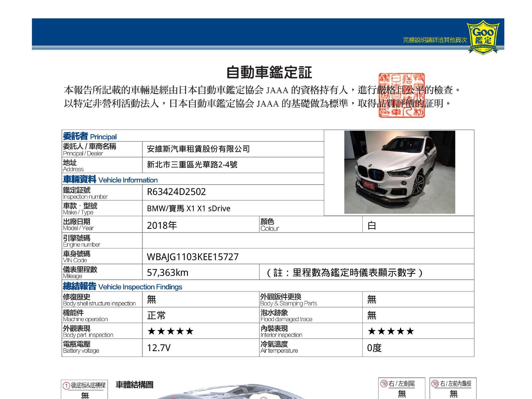Select the address 新北市三重區光華路2-4號
532x399 pixels.
192,165
